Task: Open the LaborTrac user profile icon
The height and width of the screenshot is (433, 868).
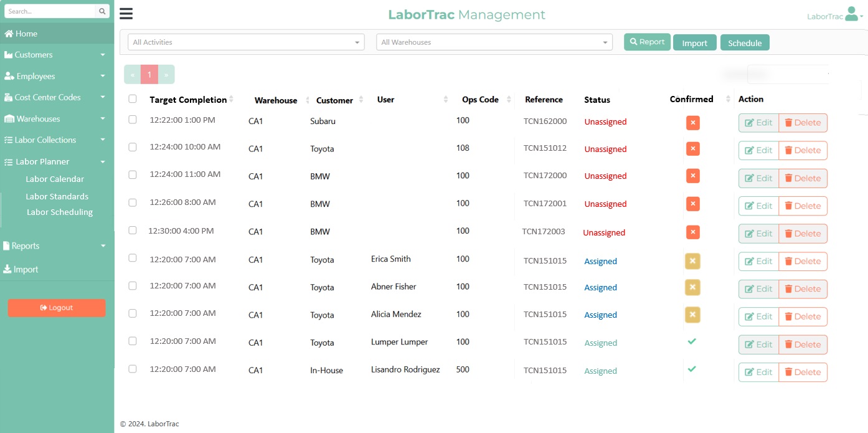Action: pyautogui.click(x=852, y=15)
